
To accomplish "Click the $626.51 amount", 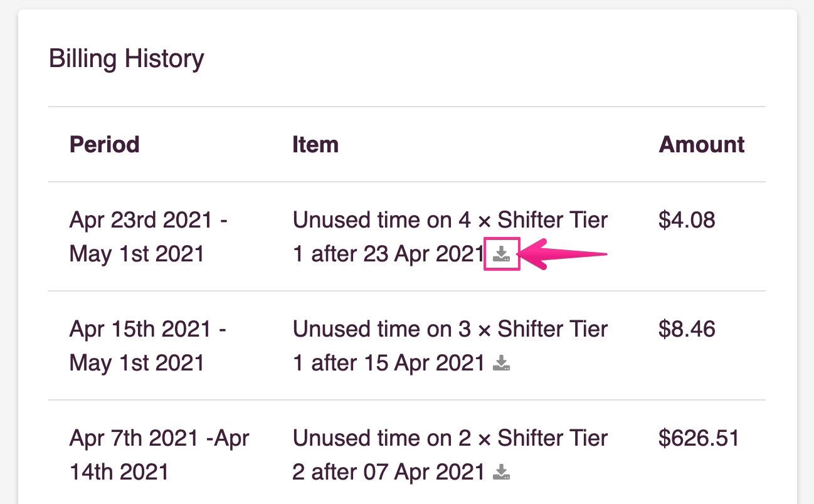I will (699, 439).
